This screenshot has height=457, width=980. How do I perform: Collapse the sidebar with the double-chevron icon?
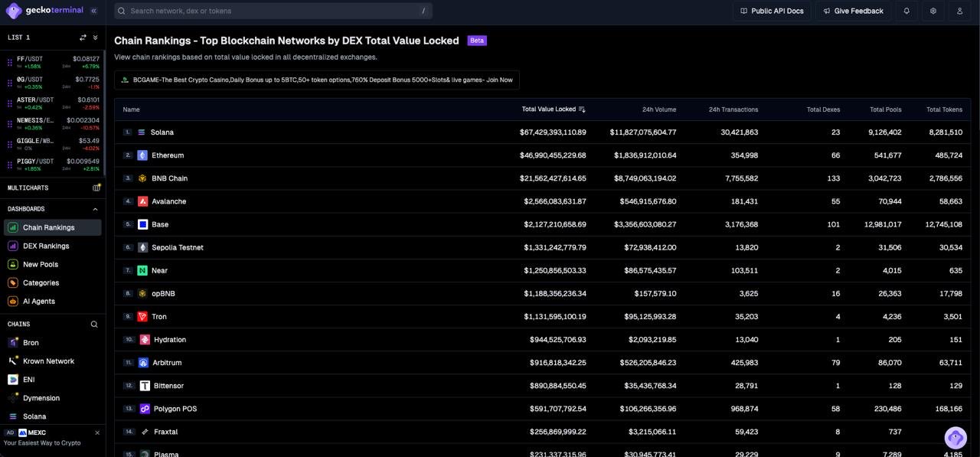pyautogui.click(x=93, y=11)
